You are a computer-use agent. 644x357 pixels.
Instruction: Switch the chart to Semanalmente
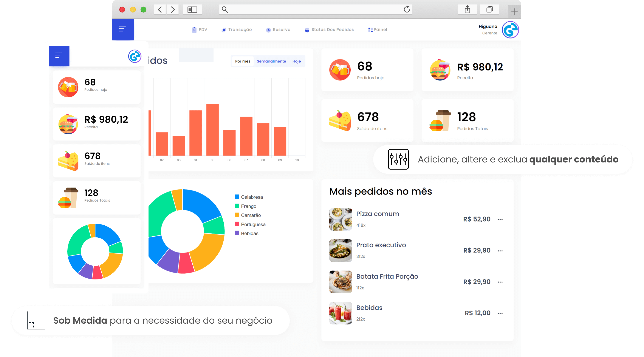pos(271,61)
